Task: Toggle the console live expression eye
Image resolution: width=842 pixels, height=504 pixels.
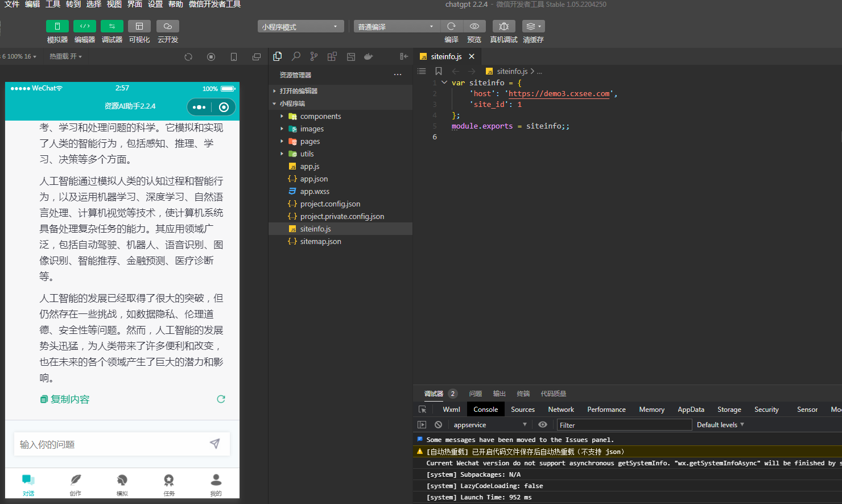Action: 543,425
